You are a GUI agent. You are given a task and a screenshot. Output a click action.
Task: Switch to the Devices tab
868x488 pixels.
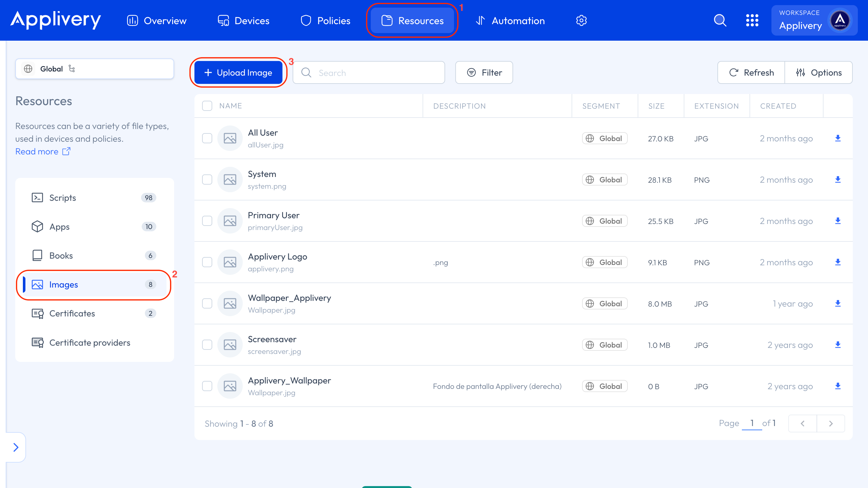click(x=243, y=21)
